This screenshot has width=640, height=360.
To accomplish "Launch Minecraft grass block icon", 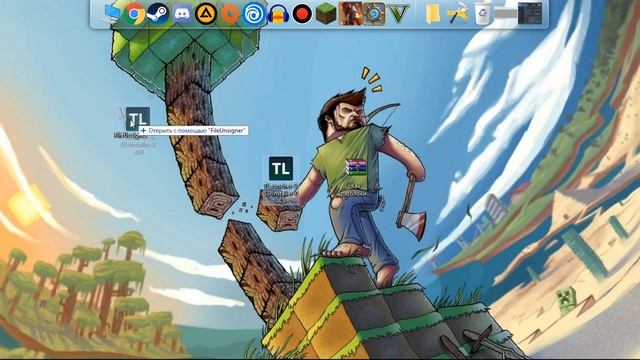I will coord(326,14).
